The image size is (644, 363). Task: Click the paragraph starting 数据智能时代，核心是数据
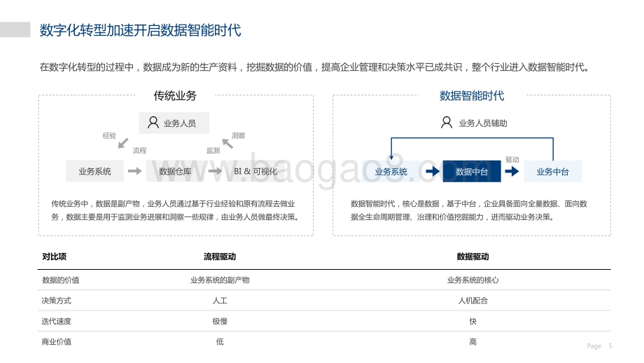[468, 210]
